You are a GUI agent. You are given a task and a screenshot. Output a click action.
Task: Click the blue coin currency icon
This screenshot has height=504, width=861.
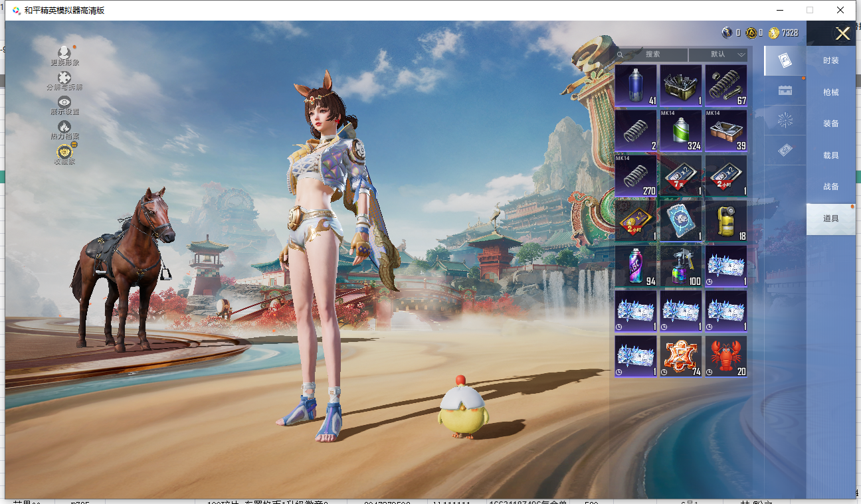727,33
